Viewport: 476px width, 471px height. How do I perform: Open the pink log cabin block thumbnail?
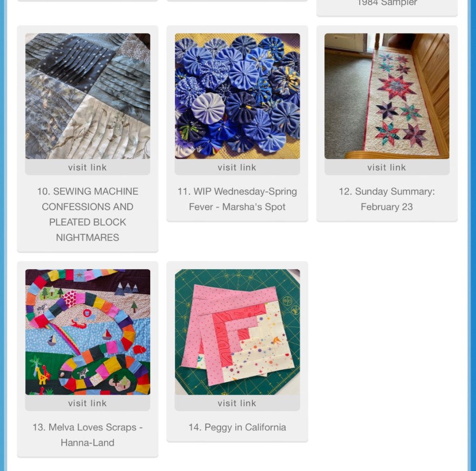tap(237, 332)
